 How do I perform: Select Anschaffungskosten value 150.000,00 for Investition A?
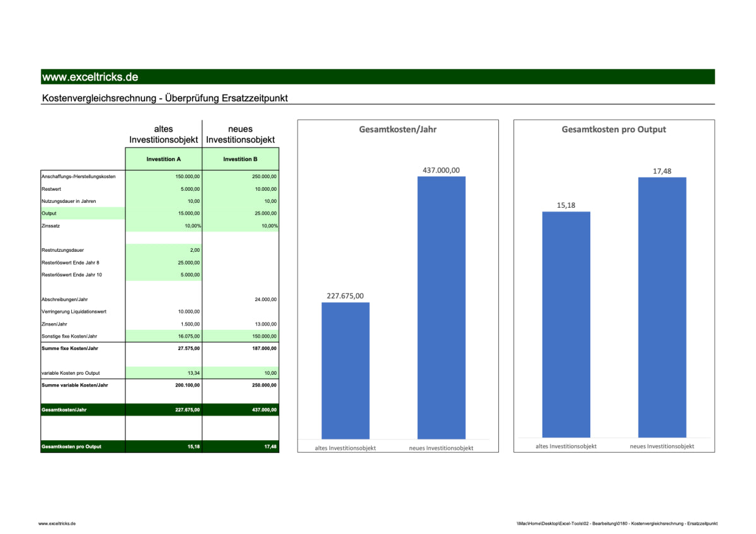pyautogui.click(x=164, y=177)
